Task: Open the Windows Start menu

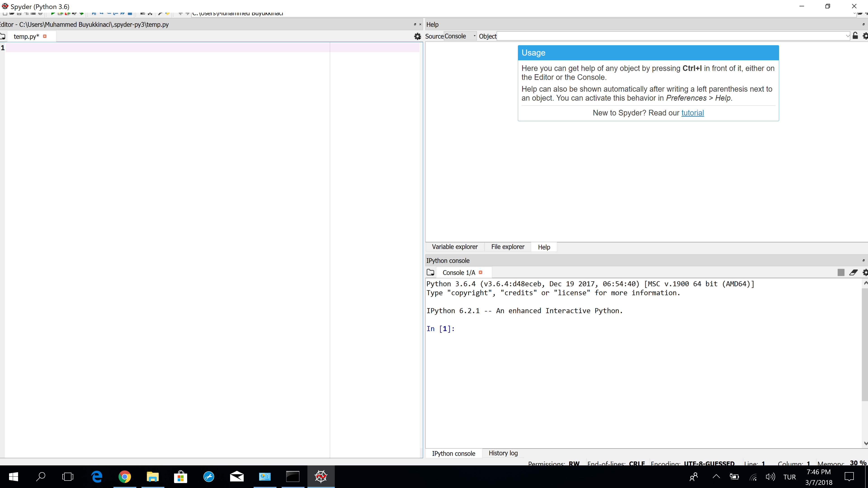Action: click(14, 477)
